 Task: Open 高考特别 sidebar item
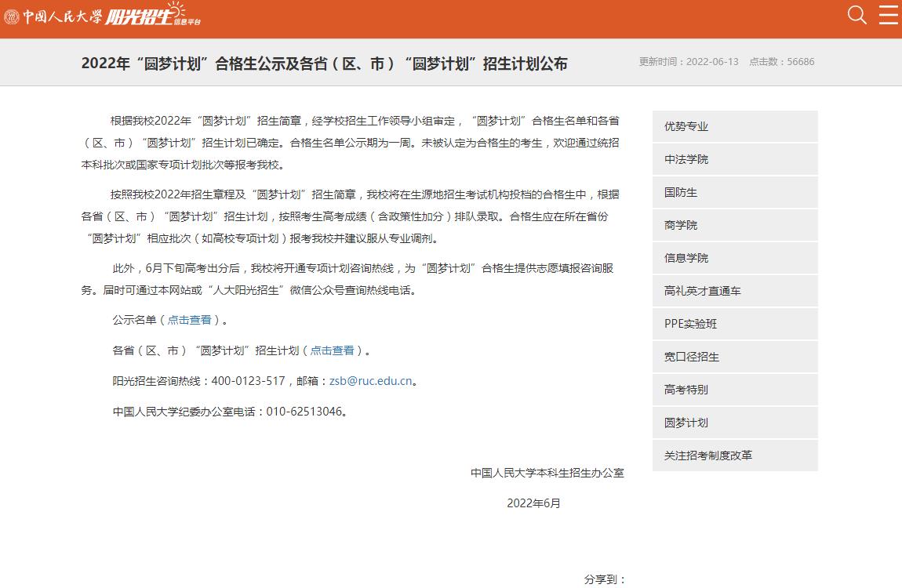click(735, 389)
